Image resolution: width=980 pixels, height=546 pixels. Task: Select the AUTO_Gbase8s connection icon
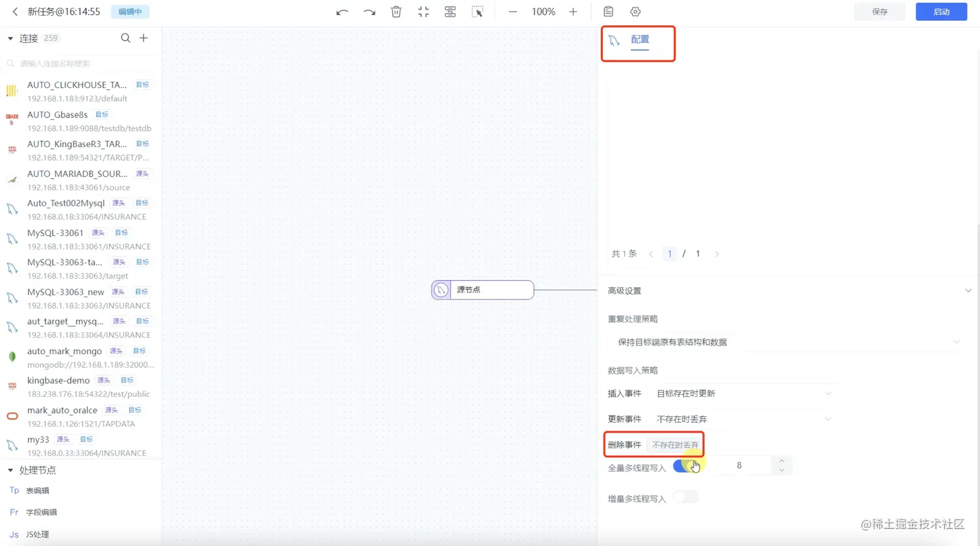point(12,120)
